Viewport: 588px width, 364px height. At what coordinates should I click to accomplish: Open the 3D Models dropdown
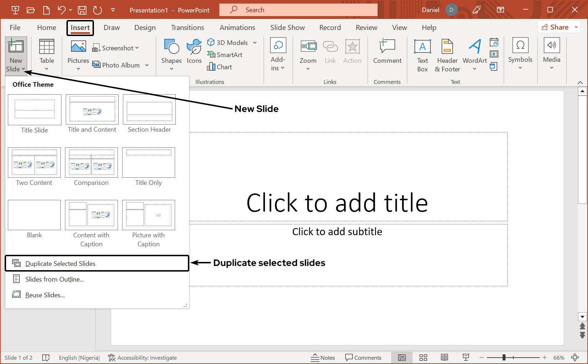click(255, 42)
